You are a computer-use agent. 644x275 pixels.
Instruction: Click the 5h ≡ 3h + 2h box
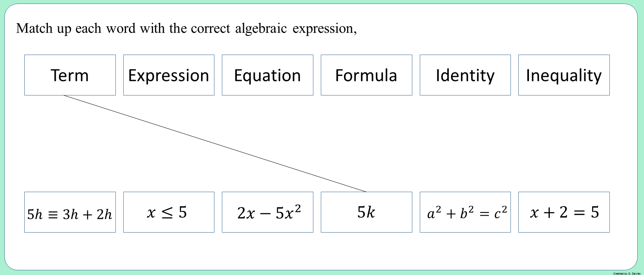[x=70, y=212]
